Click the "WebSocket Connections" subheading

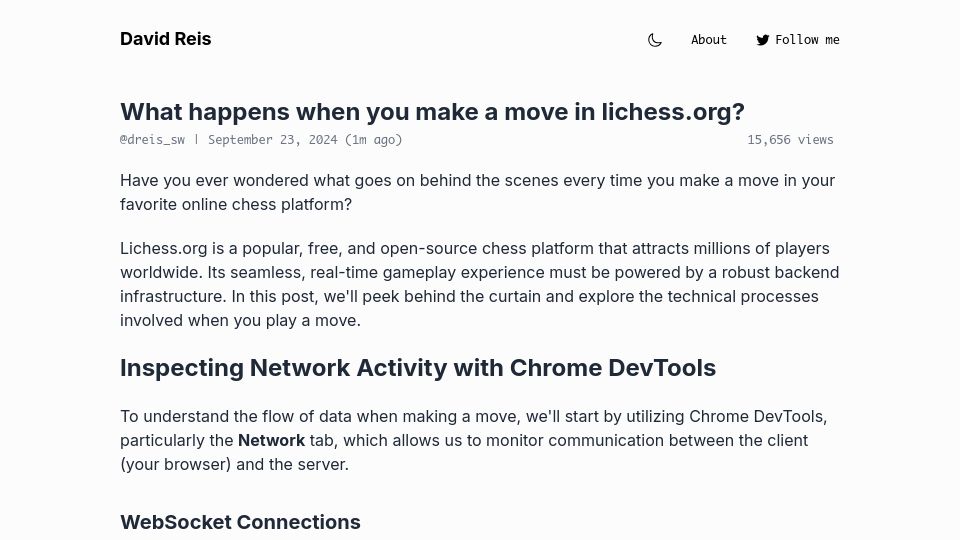coord(240,522)
